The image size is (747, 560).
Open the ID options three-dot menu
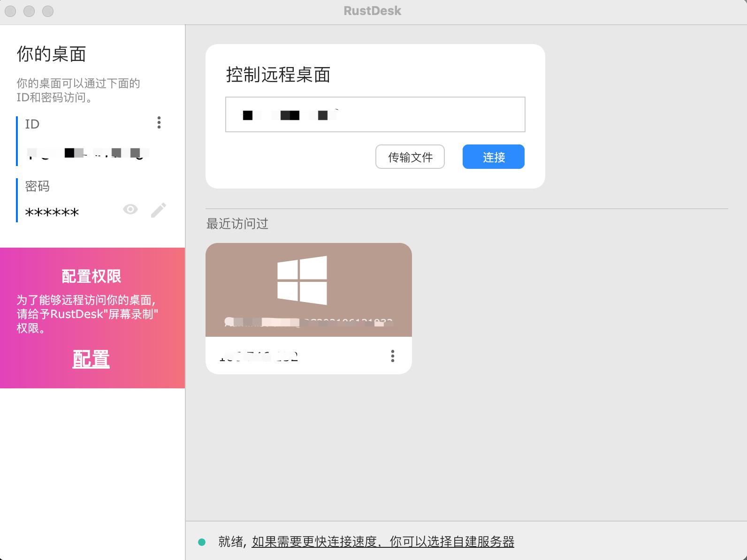(159, 123)
